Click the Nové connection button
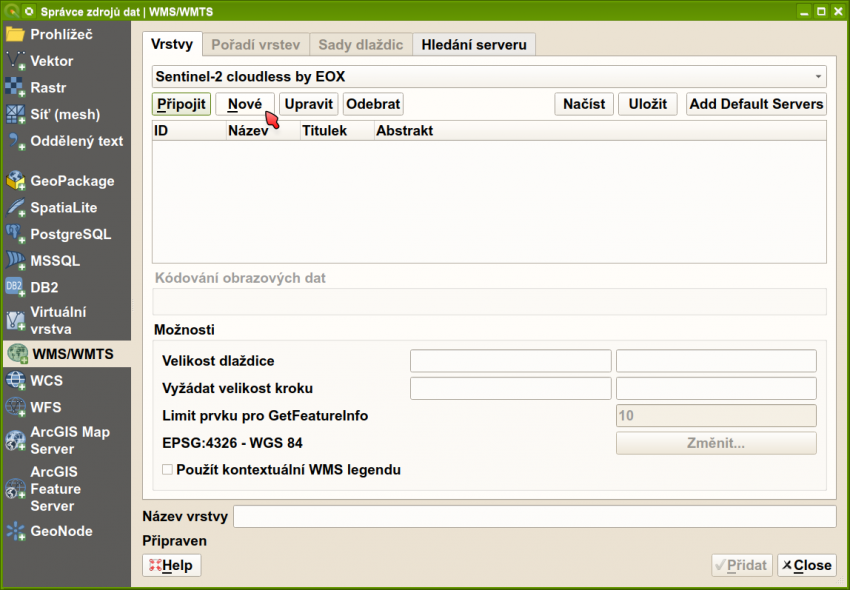Screen dimensions: 850x590 (x=244, y=104)
